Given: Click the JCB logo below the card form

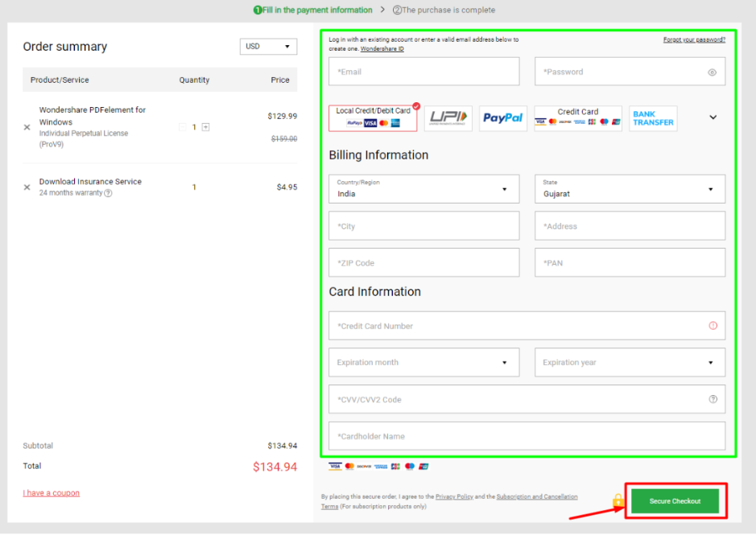Looking at the screenshot, I should [x=395, y=466].
